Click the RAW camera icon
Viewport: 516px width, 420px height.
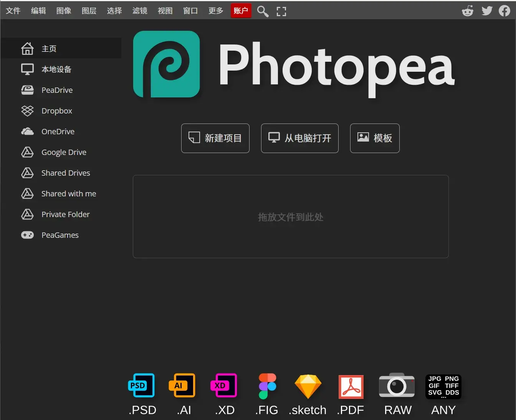click(x=397, y=385)
